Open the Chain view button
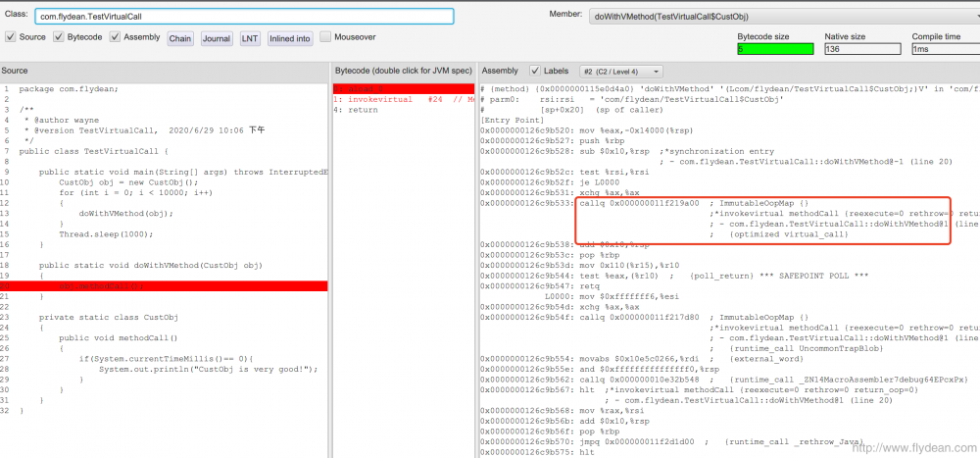The image size is (980, 458). [x=180, y=39]
